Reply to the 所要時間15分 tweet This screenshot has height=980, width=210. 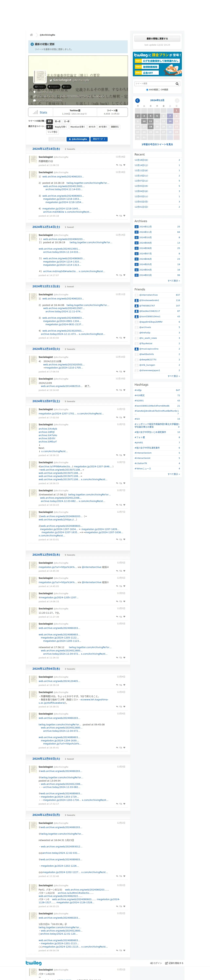click(x=117, y=165)
